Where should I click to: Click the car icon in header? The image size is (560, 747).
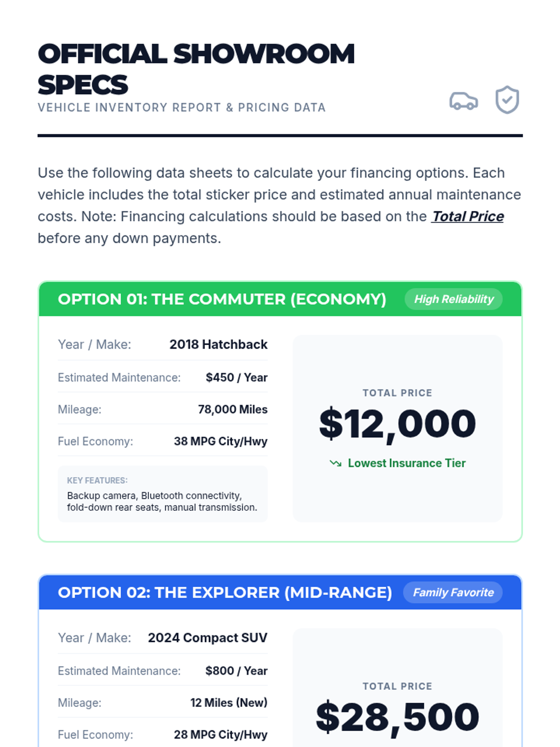point(463,100)
